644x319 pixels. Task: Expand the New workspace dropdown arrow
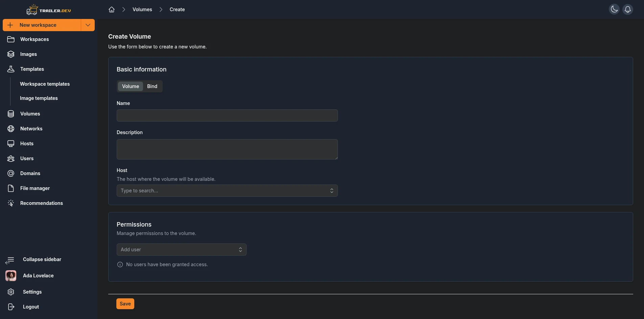click(88, 25)
